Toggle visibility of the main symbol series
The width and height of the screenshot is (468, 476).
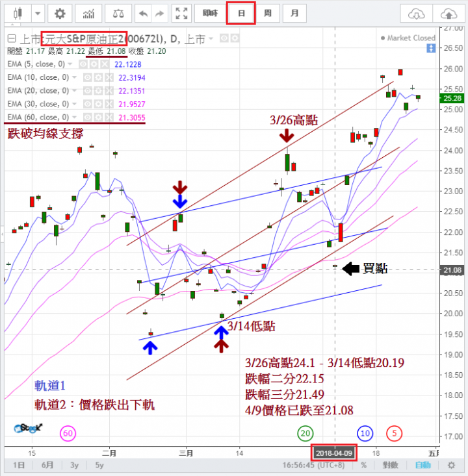click(224, 38)
